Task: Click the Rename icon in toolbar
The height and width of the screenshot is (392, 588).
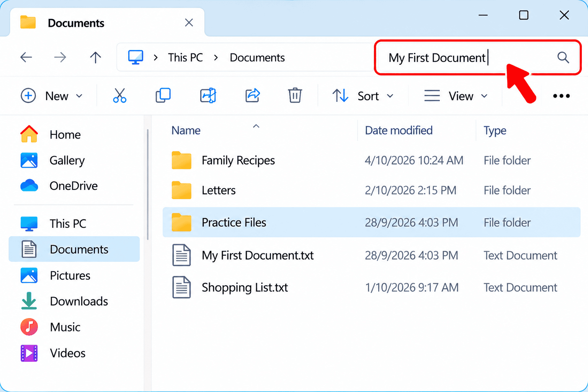Action: coord(208,96)
